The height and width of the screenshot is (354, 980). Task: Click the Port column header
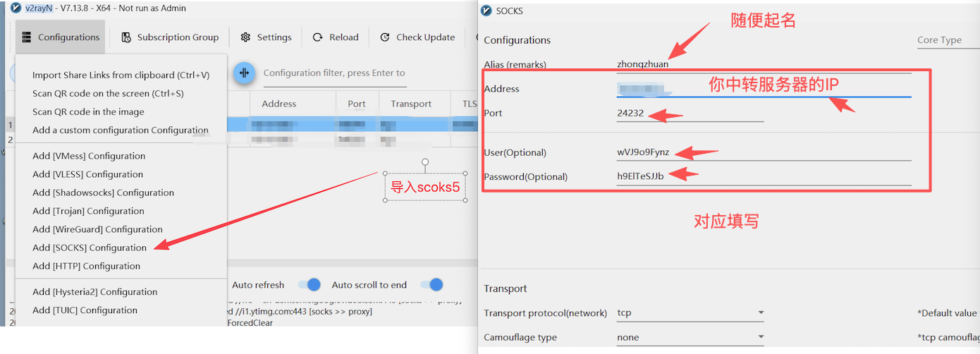[x=357, y=104]
